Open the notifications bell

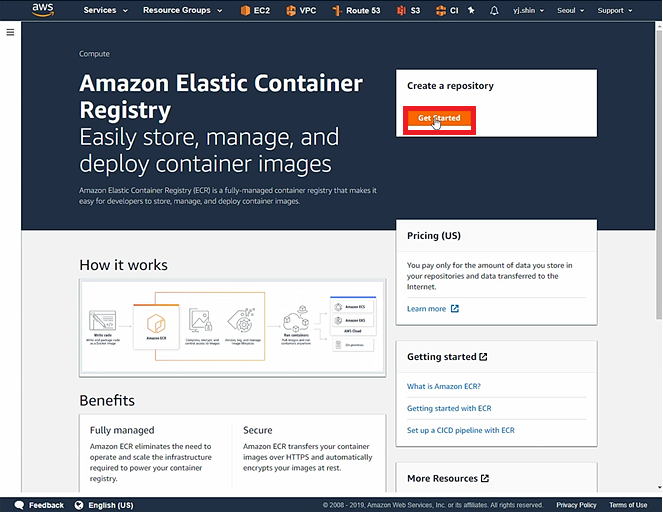pyautogui.click(x=494, y=11)
